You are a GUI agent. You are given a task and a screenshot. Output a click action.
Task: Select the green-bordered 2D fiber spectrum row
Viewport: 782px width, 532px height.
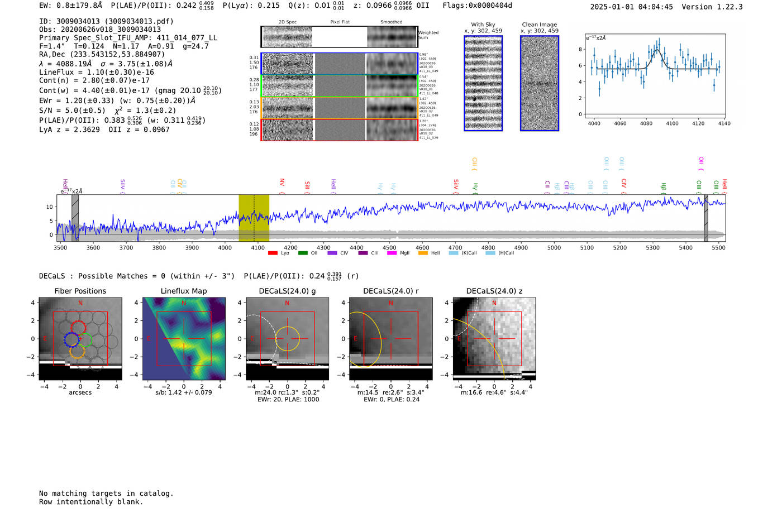tap(340, 86)
